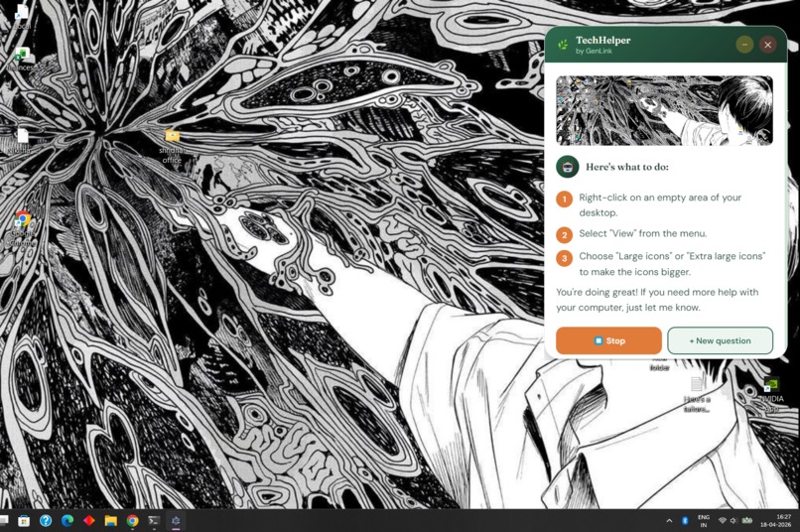This screenshot has width=800, height=532.
Task: Click the "Here's what to do:" heading
Action: tap(627, 167)
